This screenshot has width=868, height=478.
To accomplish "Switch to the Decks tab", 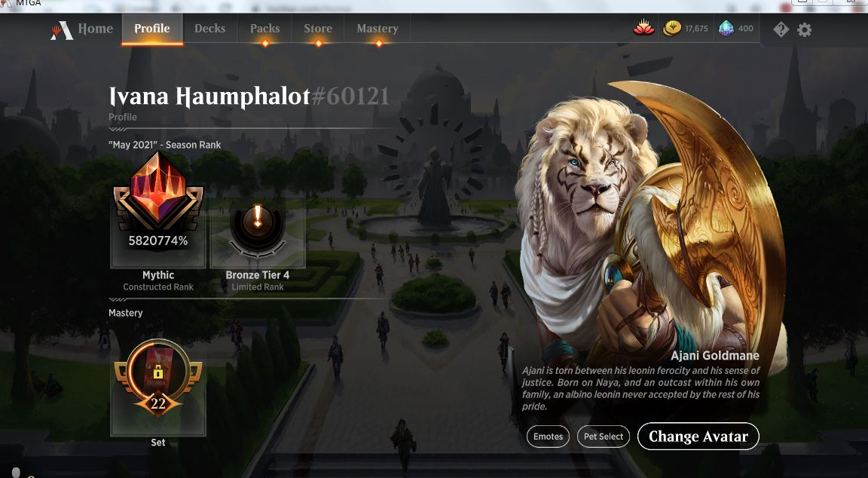I will pos(209,29).
